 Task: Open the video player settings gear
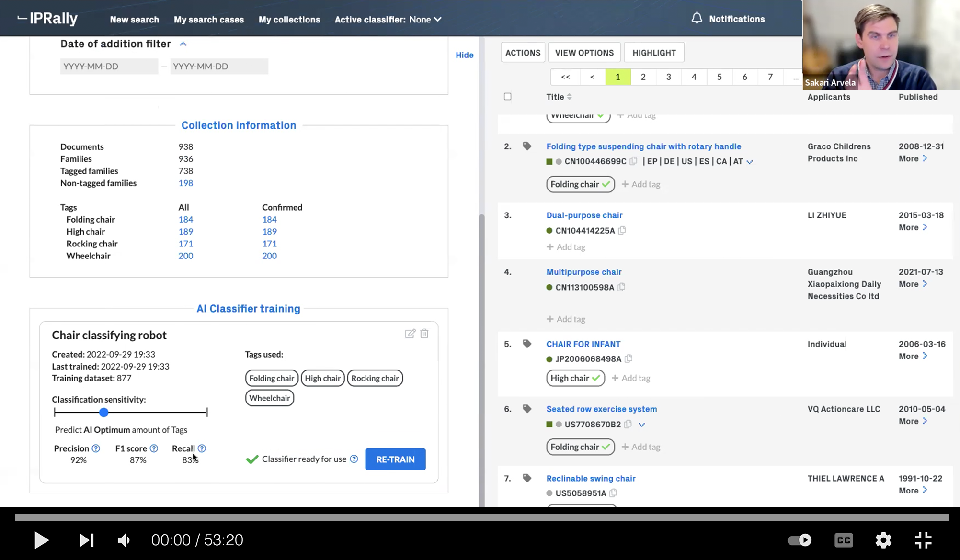883,540
